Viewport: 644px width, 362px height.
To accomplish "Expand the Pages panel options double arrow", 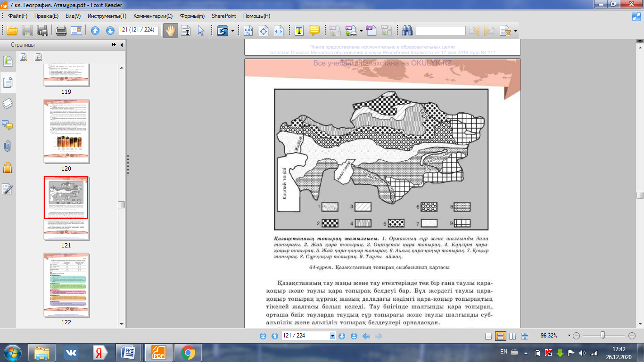I will point(114,45).
